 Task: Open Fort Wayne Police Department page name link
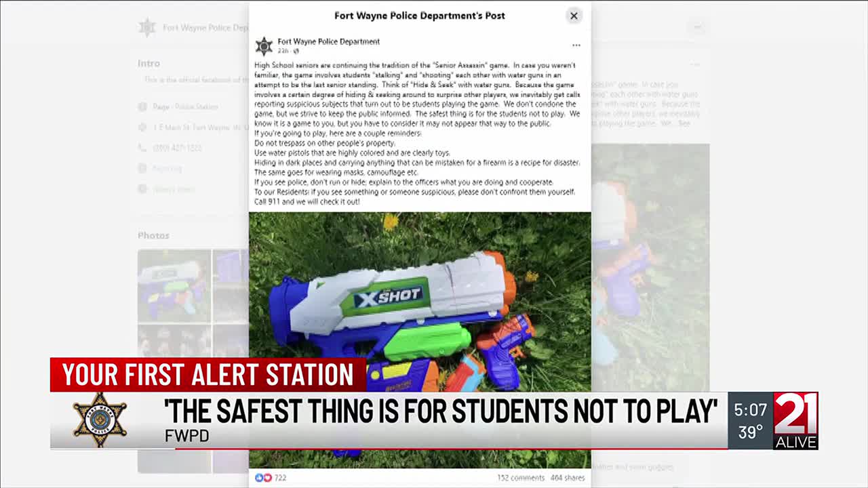[328, 41]
